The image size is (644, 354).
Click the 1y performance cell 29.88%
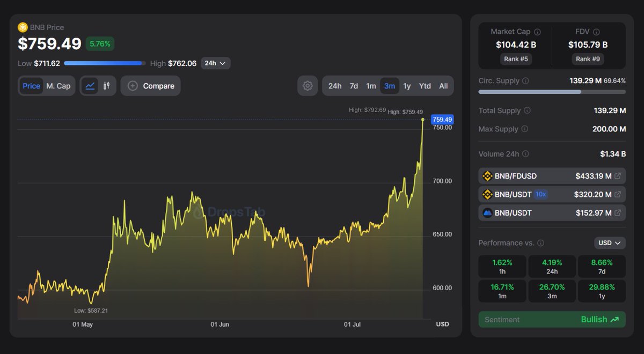pos(602,291)
